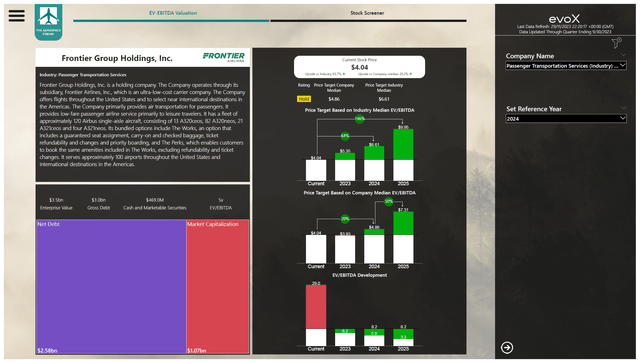Click the $2.58bn Net Debt value label
This screenshot has width=640, height=363.
click(x=47, y=350)
